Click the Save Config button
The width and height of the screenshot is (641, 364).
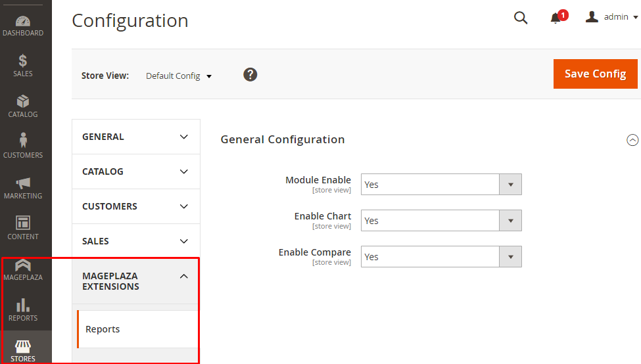click(595, 74)
